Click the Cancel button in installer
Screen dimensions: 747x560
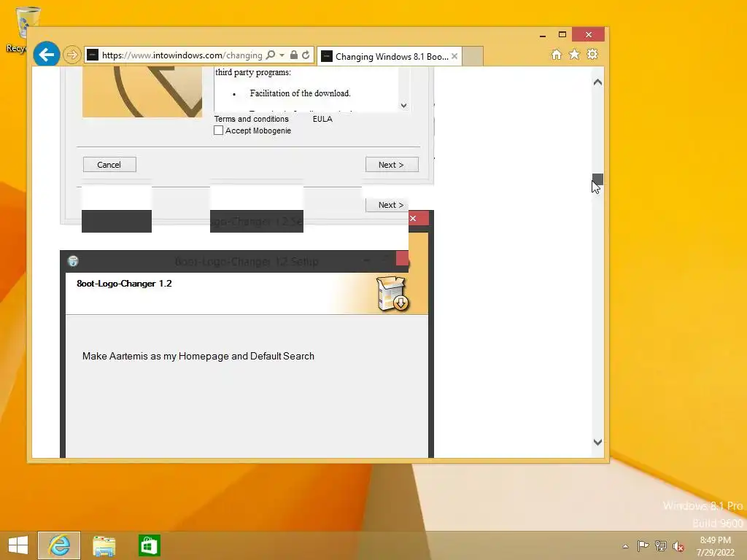109,165
